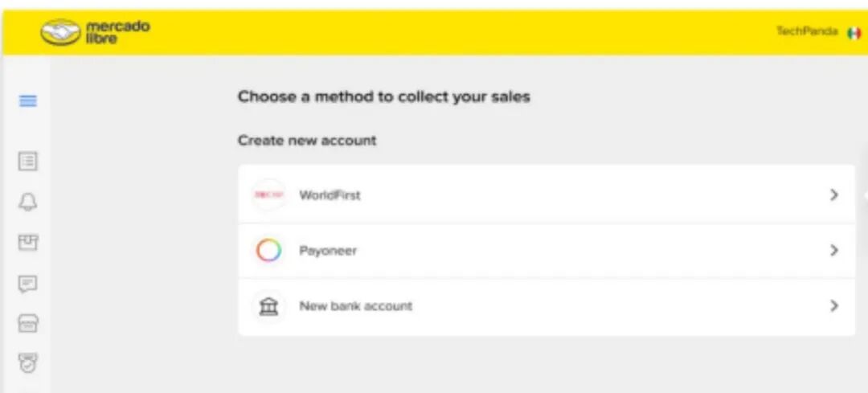Select the WorldFirst collection method
The image size is (868, 393).
pyautogui.click(x=330, y=195)
